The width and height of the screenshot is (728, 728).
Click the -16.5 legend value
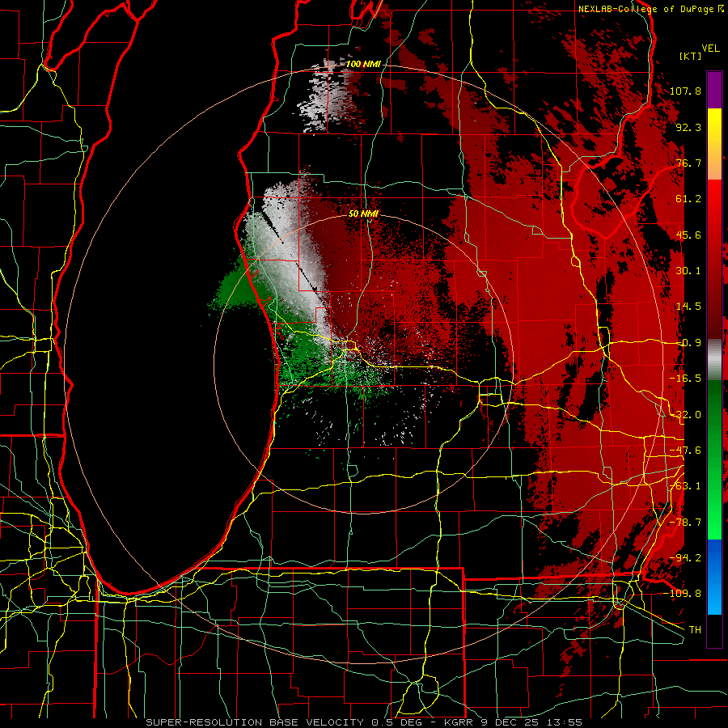(x=685, y=379)
